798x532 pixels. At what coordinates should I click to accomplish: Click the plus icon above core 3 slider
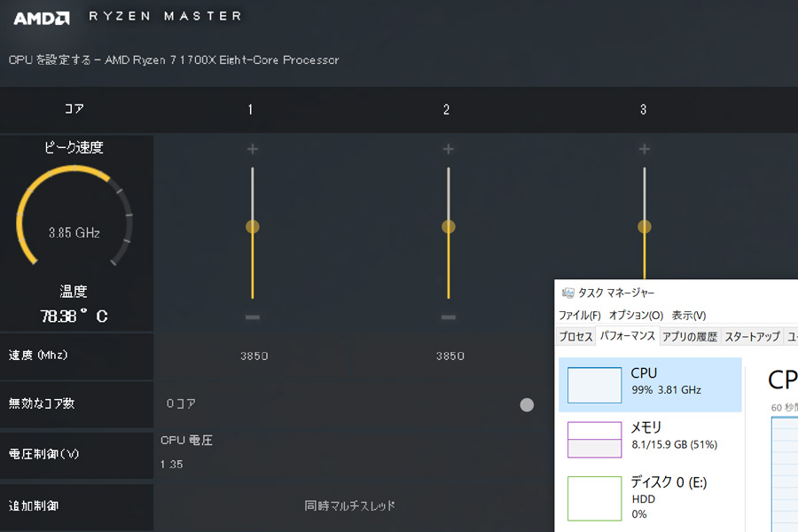click(x=645, y=149)
